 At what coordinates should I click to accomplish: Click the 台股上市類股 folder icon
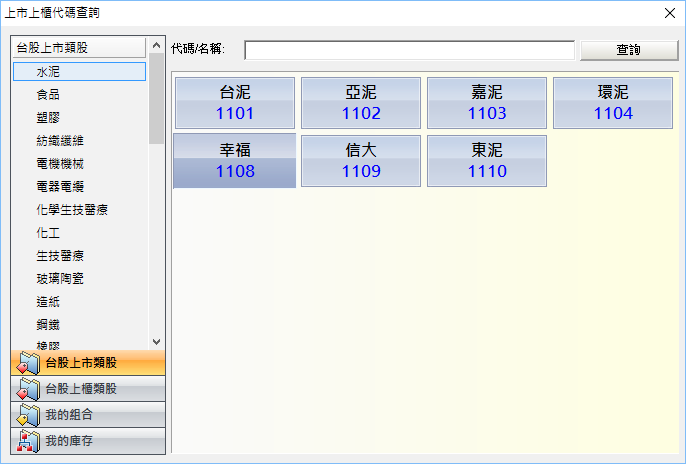27,362
